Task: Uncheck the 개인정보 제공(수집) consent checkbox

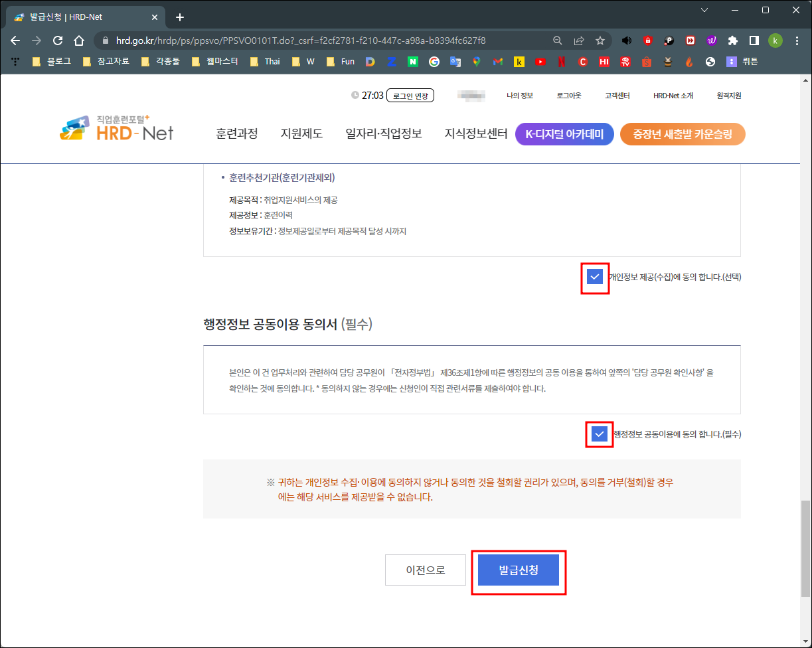Action: [x=594, y=277]
